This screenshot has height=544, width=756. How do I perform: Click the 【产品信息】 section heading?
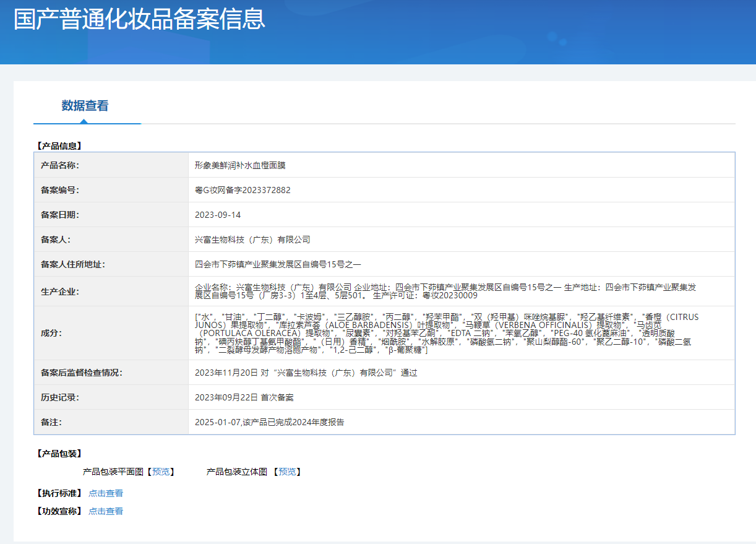pos(59,146)
